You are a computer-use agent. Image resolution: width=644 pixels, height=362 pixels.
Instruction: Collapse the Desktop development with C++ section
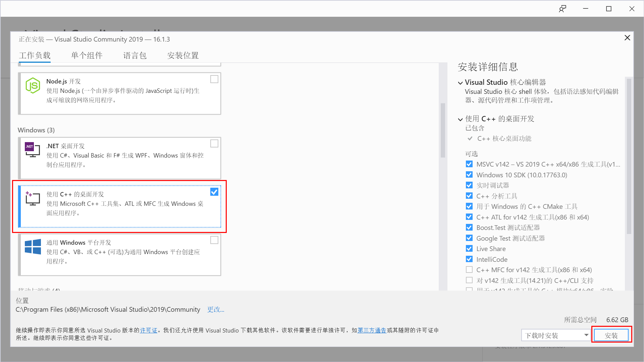(x=461, y=119)
